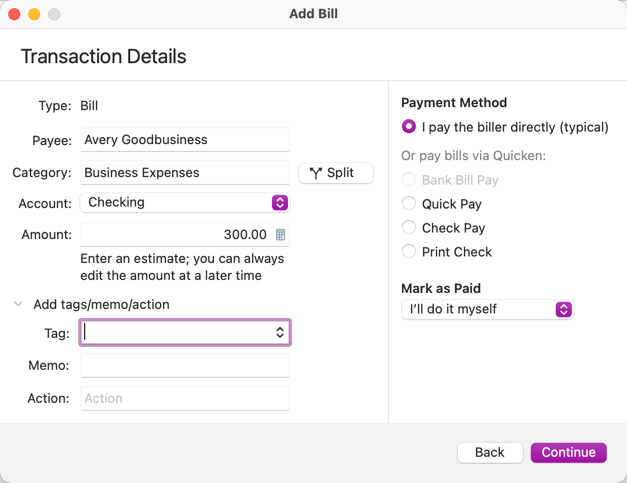Click the Action input field
The image size is (627, 483).
184,398
